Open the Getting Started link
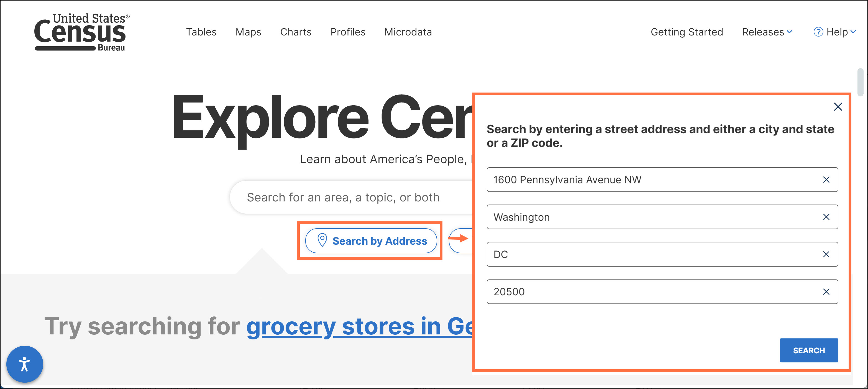This screenshot has width=868, height=389. pyautogui.click(x=687, y=32)
